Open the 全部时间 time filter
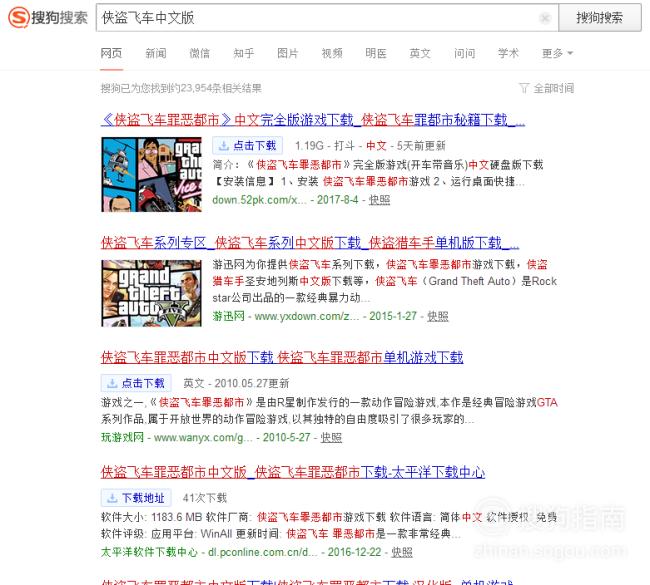The image size is (650, 585). [553, 88]
